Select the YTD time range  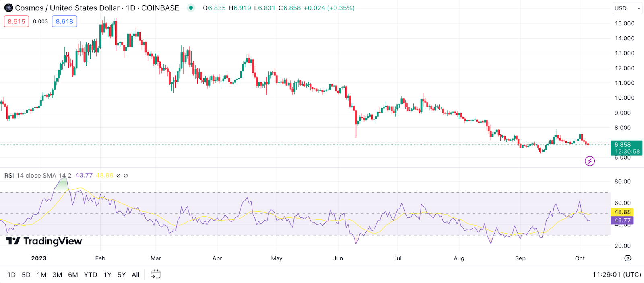click(91, 275)
